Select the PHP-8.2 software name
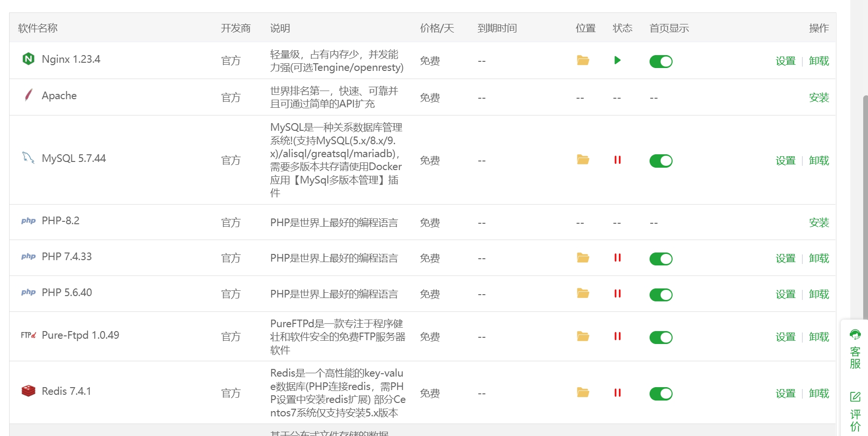The width and height of the screenshot is (868, 436). (60, 221)
